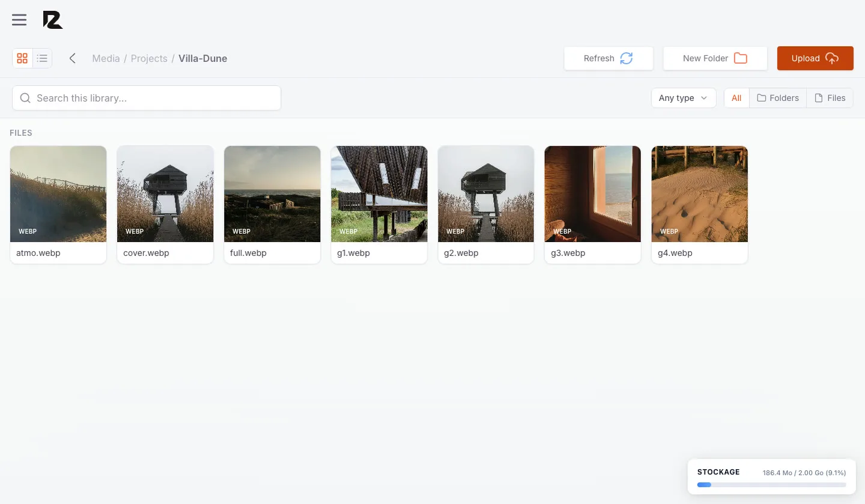Navigate to the Media breadcrumb
The height and width of the screenshot is (504, 865).
coord(106,58)
